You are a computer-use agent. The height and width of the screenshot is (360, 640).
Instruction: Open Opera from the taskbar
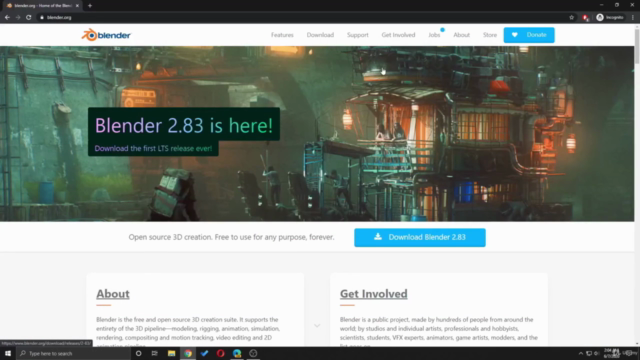220,353
